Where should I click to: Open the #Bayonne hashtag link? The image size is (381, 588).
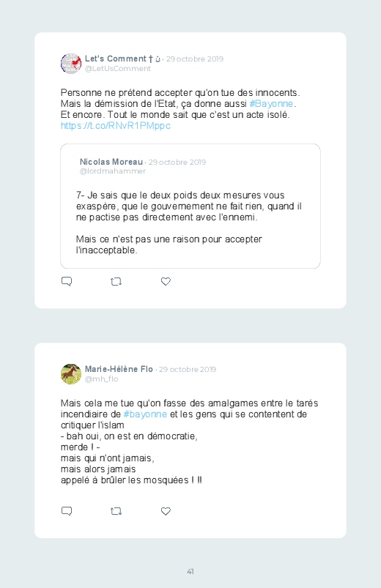[271, 104]
